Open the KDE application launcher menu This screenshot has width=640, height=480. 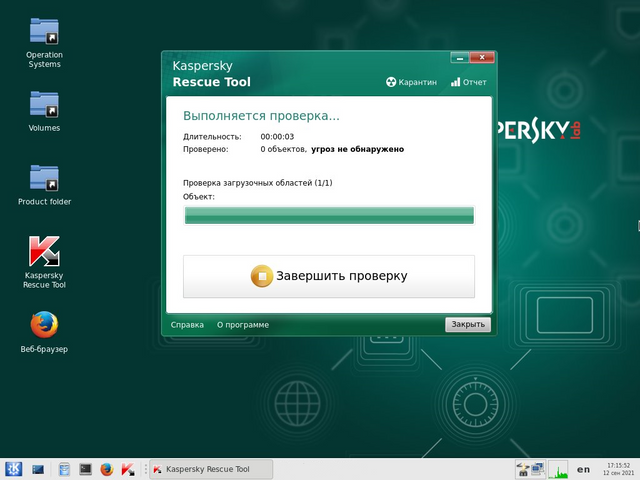coord(13,469)
